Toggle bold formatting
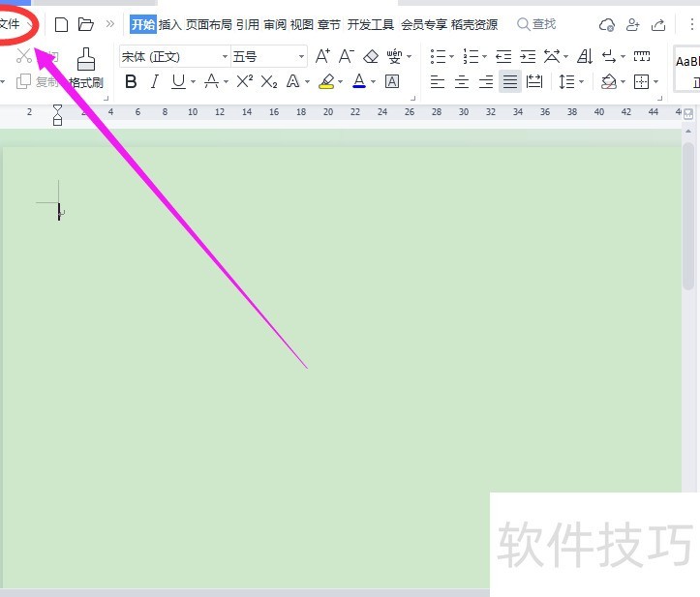 (131, 81)
